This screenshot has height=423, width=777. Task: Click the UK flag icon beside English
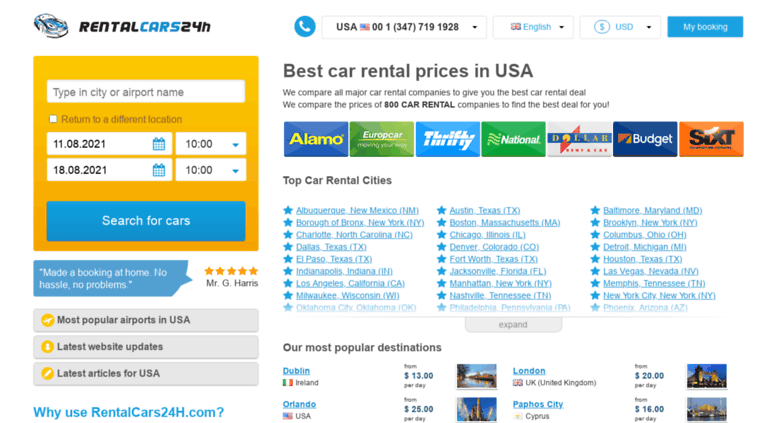(516, 27)
